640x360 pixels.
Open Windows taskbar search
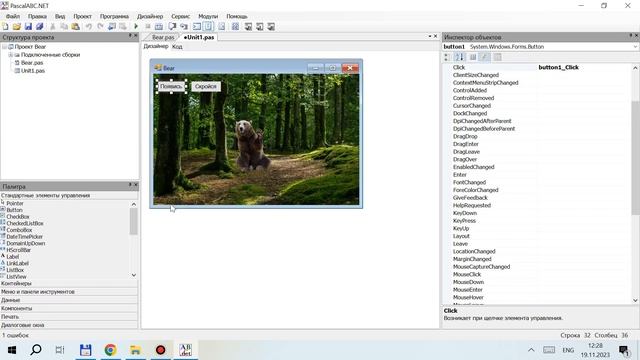click(36, 350)
